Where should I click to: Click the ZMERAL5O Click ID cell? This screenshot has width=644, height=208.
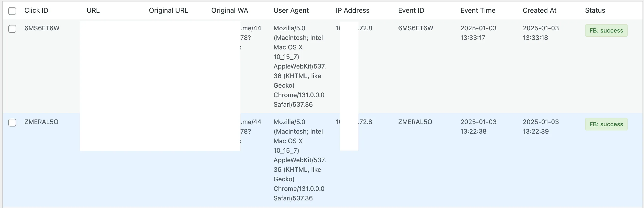click(41, 122)
